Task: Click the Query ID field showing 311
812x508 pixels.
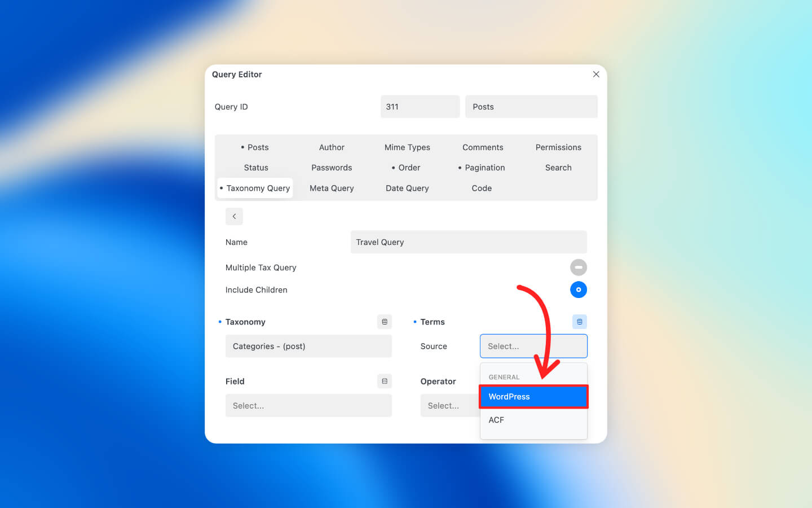Action: pos(420,107)
